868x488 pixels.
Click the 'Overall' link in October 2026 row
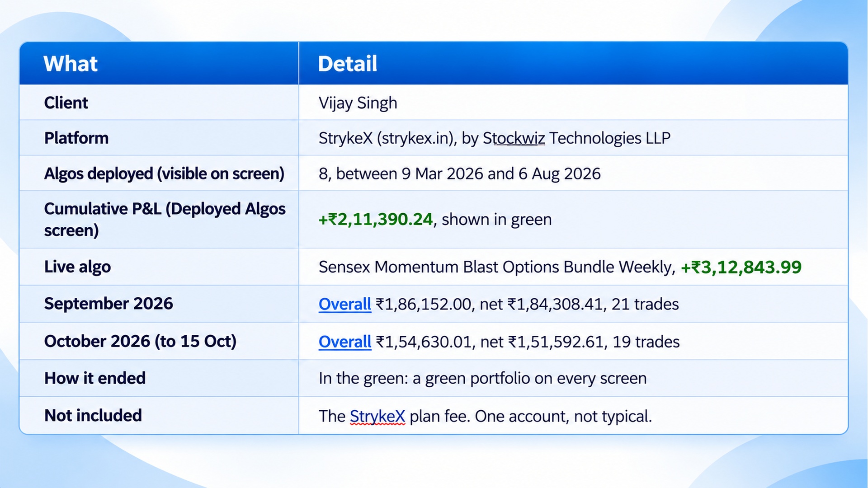point(344,342)
